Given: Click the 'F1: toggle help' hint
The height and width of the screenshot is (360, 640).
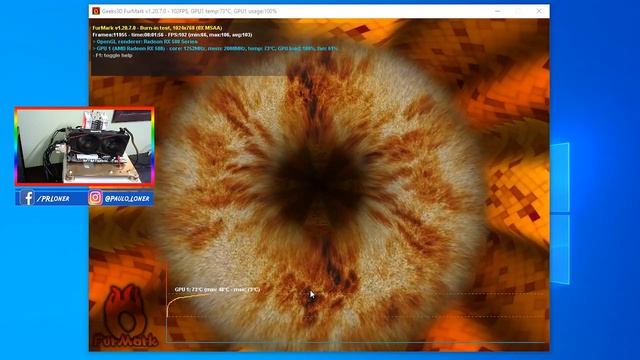Looking at the screenshot, I should (x=113, y=55).
